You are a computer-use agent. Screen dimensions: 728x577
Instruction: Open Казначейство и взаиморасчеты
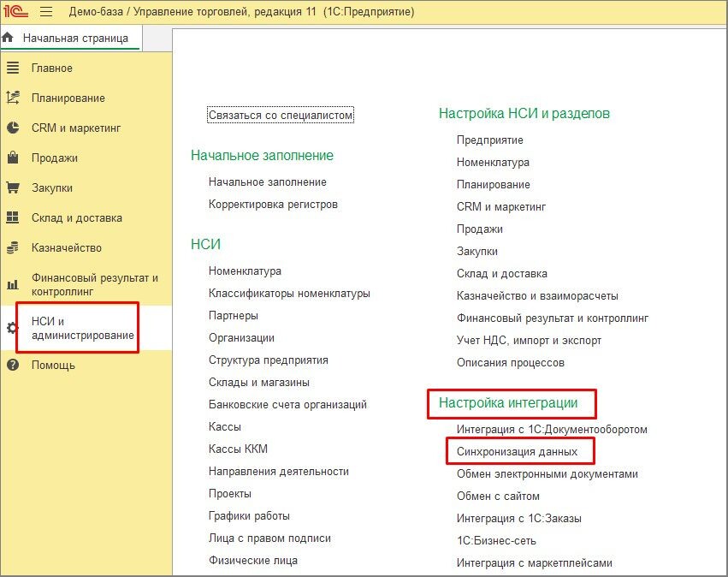pos(537,296)
